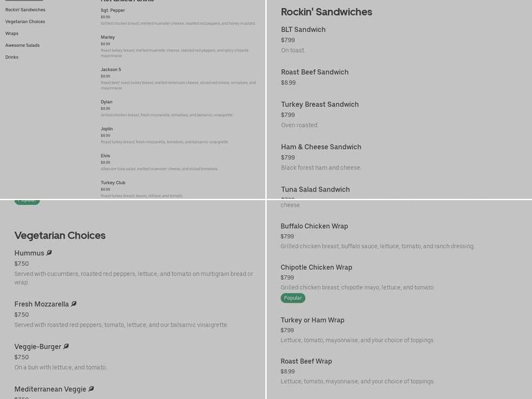This screenshot has height=399, width=532.
Task: Select the BLT Sandwich item
Action: point(304,29)
